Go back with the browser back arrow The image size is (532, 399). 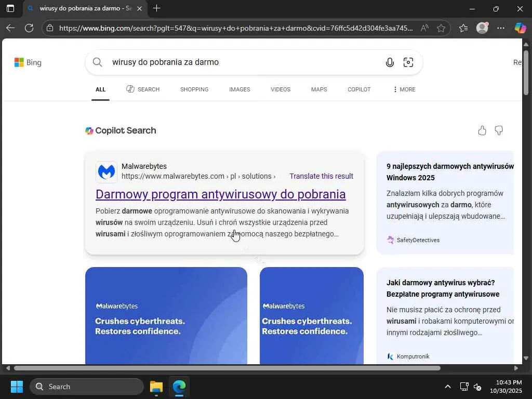coord(10,28)
